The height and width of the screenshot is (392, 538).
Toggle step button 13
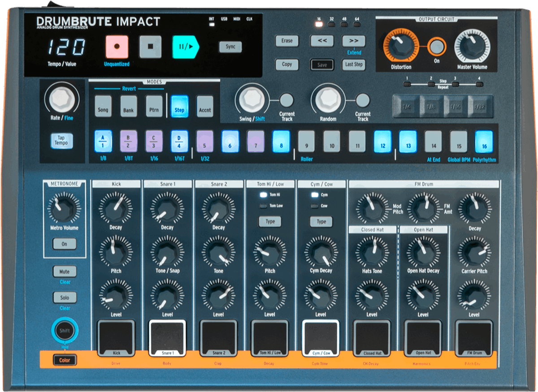[x=408, y=142]
